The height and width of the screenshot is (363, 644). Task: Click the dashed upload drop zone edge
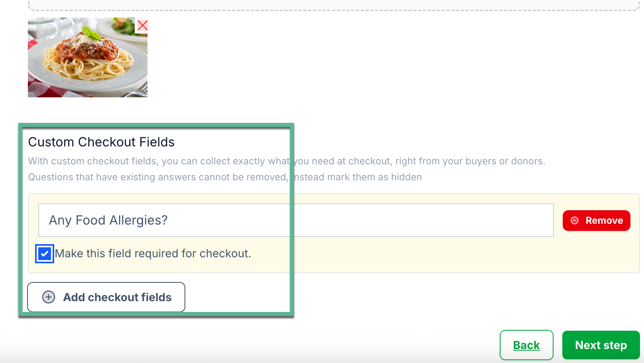click(334, 9)
